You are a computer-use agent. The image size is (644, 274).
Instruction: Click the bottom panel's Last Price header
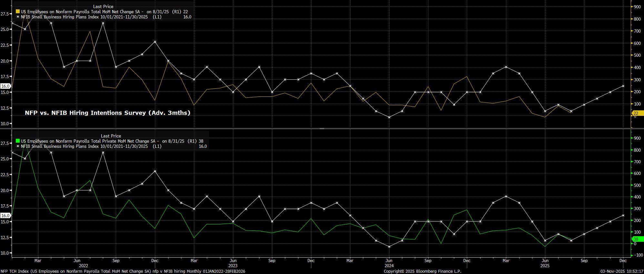pos(111,136)
